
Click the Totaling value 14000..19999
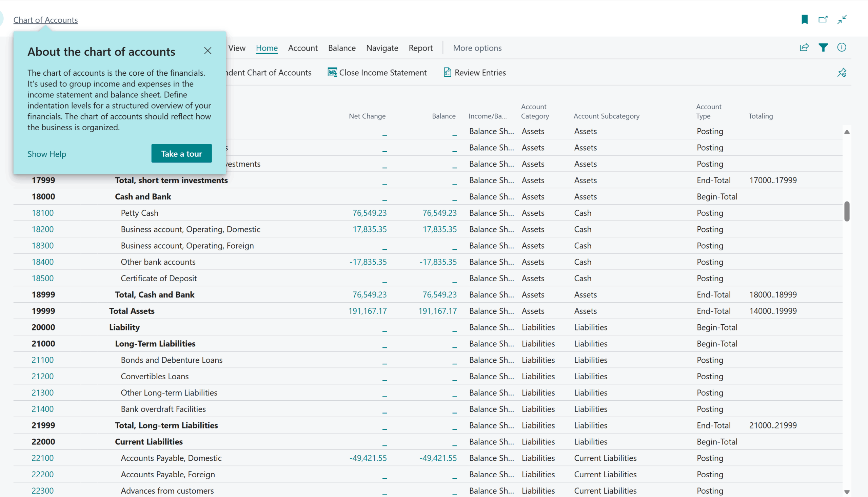click(773, 311)
